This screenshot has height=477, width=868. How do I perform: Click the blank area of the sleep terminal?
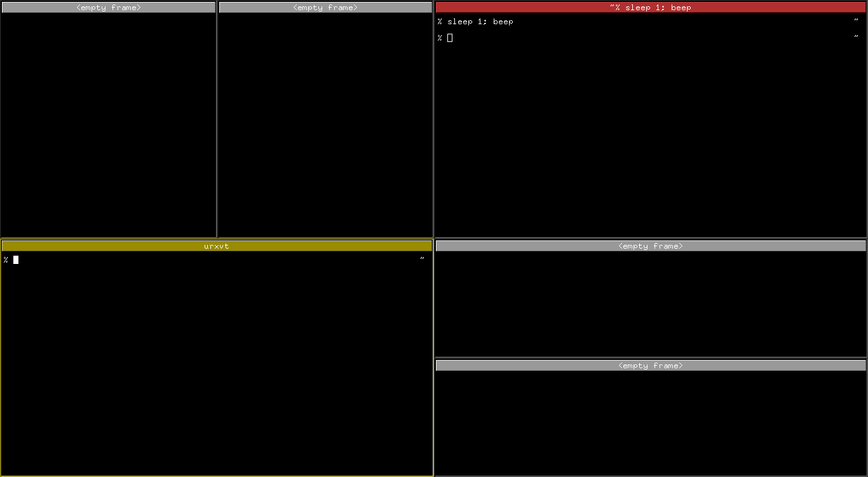coord(650,140)
